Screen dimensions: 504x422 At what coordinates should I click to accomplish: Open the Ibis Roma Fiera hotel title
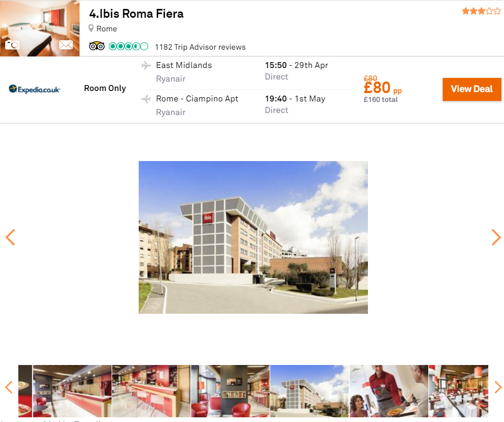pyautogui.click(x=136, y=14)
